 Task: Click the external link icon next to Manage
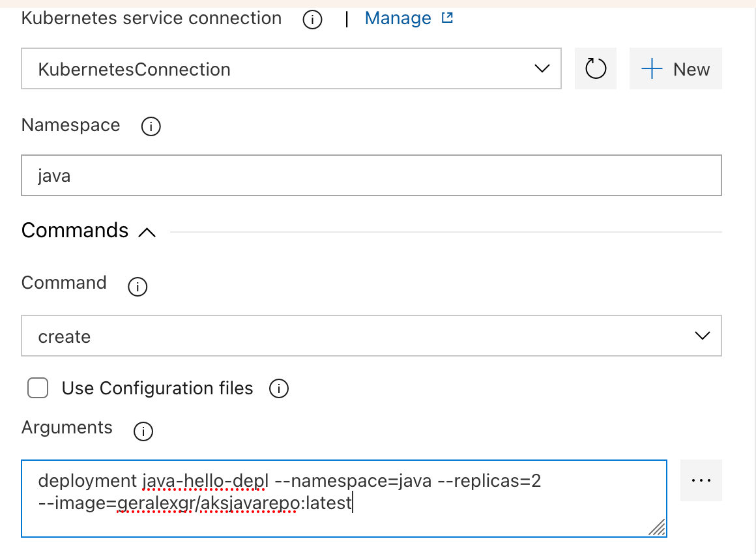tap(448, 18)
